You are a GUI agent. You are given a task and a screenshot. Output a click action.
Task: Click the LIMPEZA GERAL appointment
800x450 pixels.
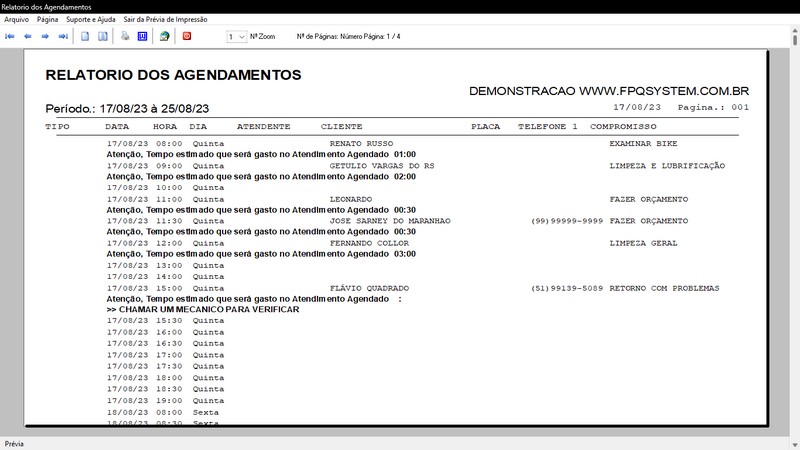pos(643,243)
